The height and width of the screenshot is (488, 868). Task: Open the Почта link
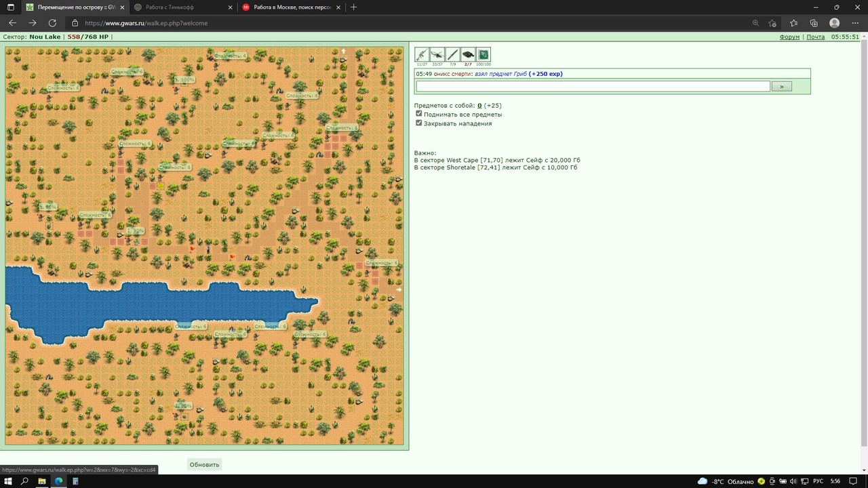pos(816,37)
